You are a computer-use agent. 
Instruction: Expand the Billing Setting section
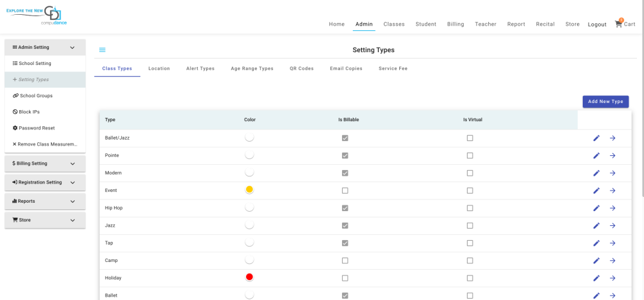[x=44, y=164]
